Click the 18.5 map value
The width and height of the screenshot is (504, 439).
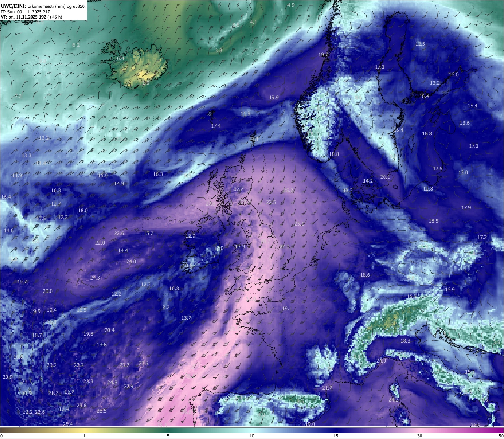tap(434, 221)
